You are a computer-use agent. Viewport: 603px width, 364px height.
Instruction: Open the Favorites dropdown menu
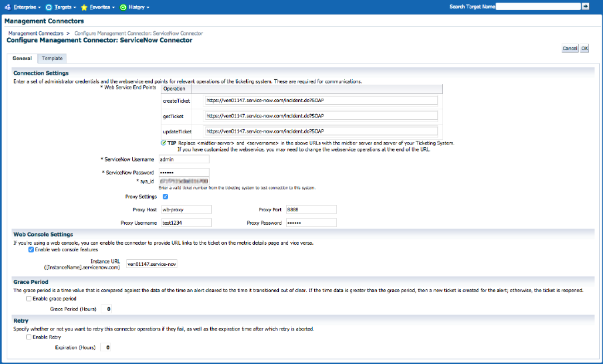102,7
